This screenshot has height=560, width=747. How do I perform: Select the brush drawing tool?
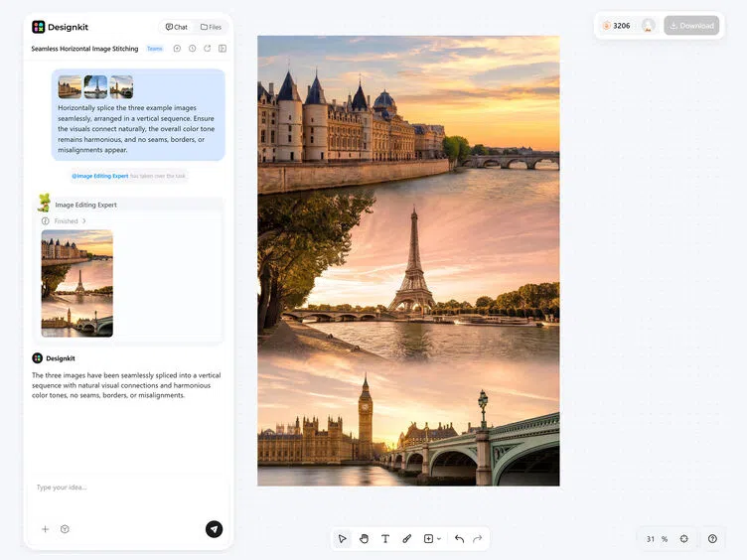click(407, 538)
